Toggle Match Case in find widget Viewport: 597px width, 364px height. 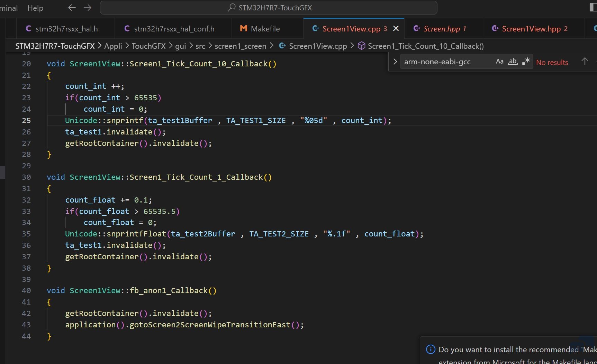point(499,62)
